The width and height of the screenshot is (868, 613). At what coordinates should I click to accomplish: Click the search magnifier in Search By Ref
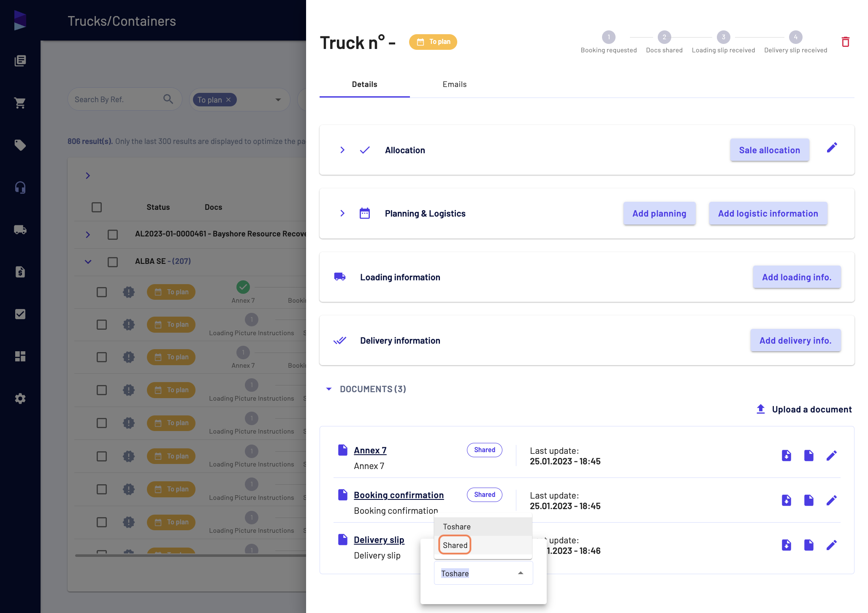(168, 99)
